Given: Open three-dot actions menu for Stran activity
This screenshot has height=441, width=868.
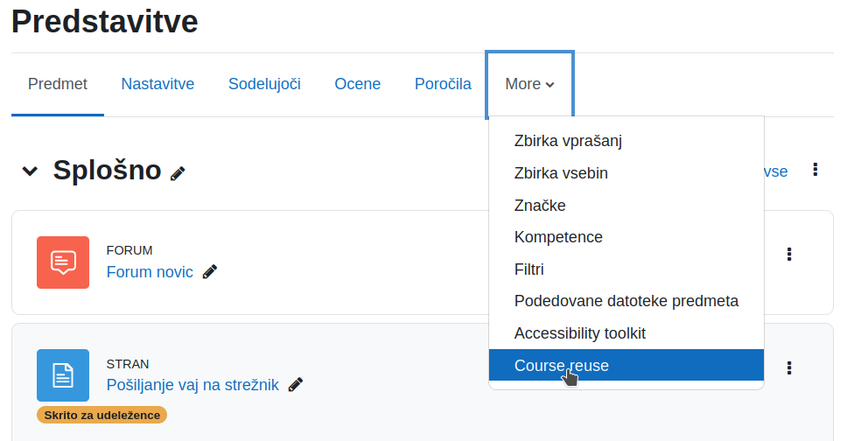Looking at the screenshot, I should point(789,368).
